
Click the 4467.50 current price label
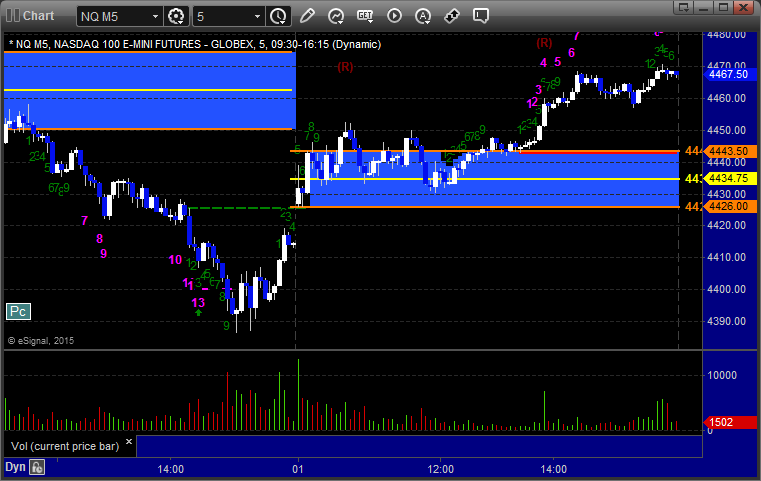(x=728, y=74)
